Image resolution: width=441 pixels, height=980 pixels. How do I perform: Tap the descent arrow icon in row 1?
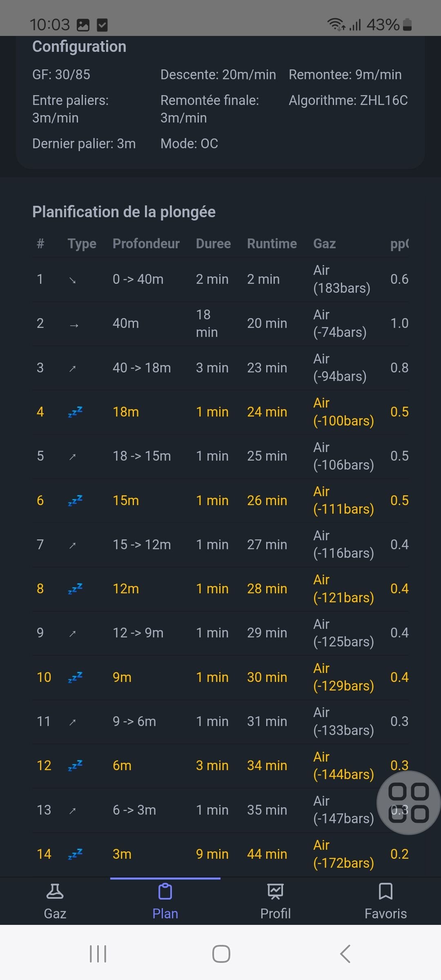click(x=73, y=280)
